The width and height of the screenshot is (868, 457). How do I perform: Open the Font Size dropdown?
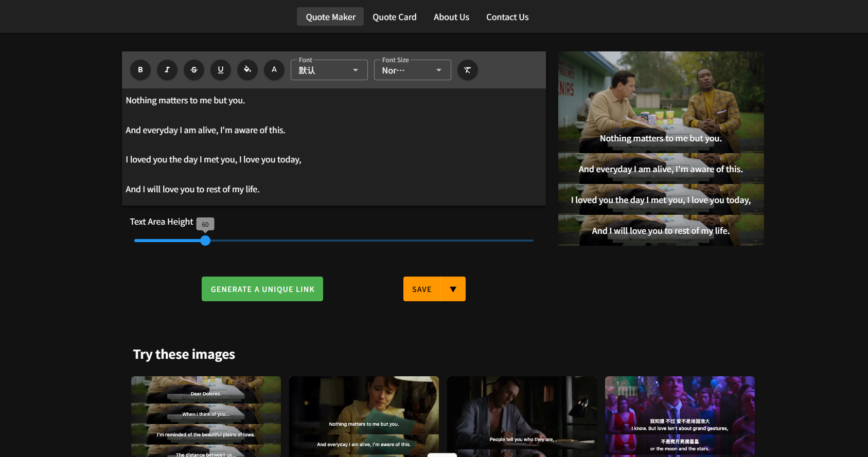click(413, 70)
